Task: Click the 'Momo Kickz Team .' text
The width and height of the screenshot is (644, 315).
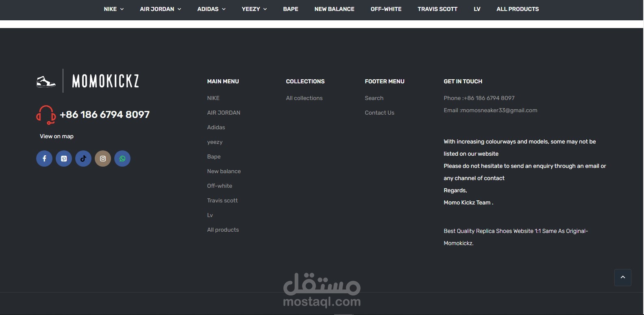Action: 468,202
